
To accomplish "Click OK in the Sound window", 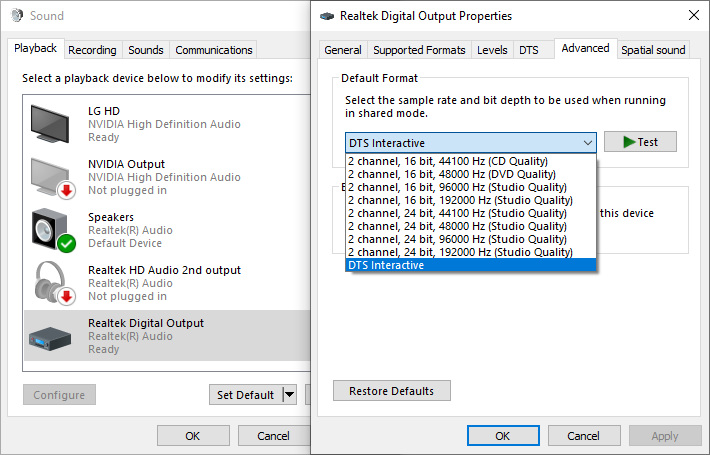I will point(193,436).
